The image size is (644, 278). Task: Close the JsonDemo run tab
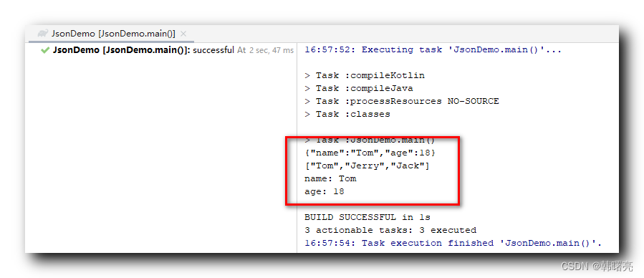[x=183, y=34]
